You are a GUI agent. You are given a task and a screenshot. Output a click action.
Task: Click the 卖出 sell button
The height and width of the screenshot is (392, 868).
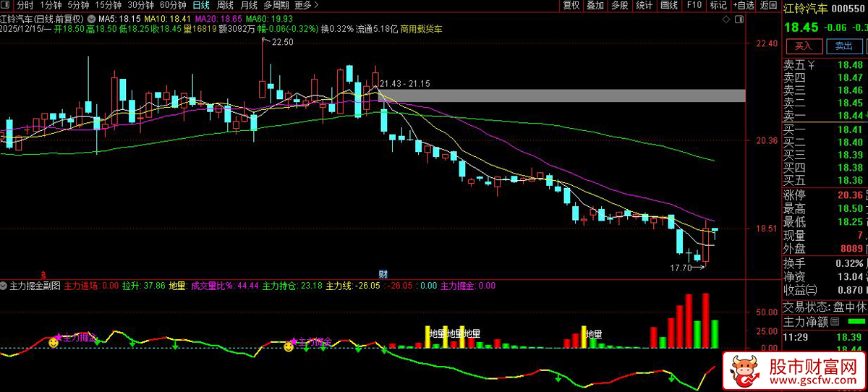(843, 46)
